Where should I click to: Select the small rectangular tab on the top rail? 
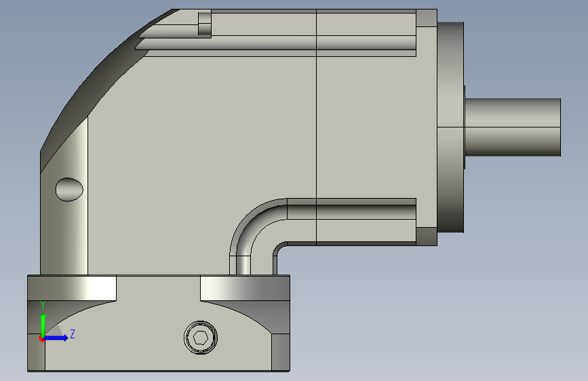pos(205,24)
